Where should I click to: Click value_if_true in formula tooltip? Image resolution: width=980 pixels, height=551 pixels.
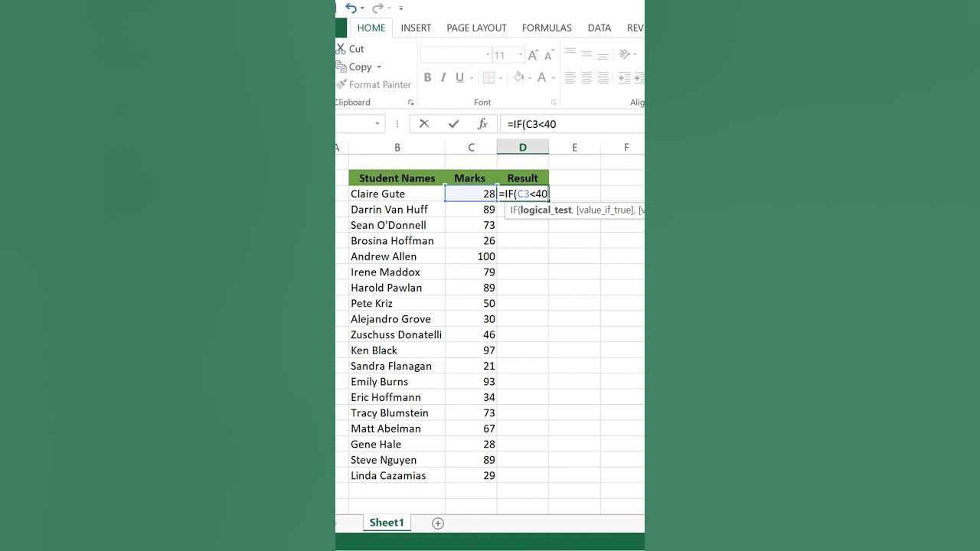point(605,210)
